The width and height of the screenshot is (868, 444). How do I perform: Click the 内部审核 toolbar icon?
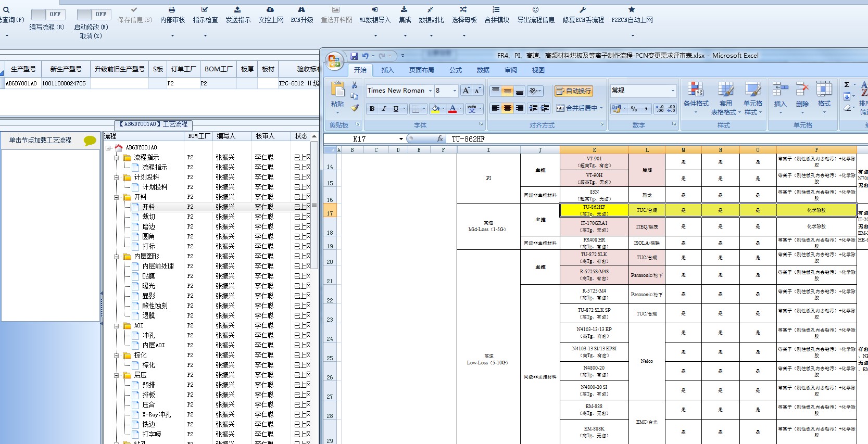[x=172, y=10]
